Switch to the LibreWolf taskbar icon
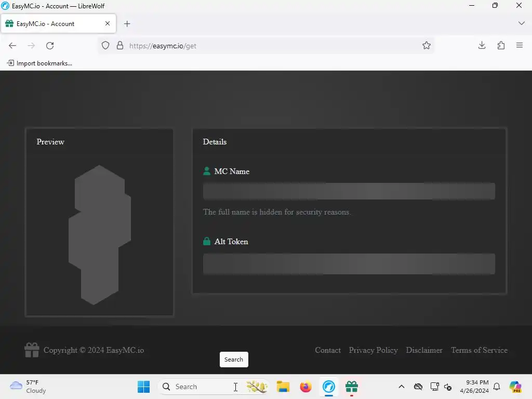Viewport: 532px width, 399px height. tap(328, 387)
